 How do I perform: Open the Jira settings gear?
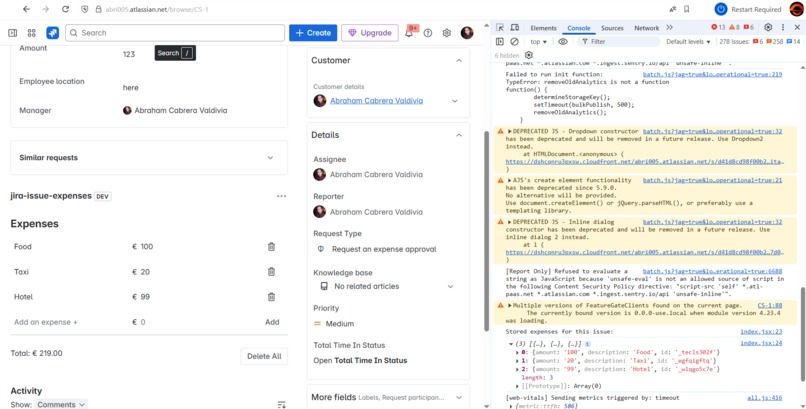[x=447, y=33]
